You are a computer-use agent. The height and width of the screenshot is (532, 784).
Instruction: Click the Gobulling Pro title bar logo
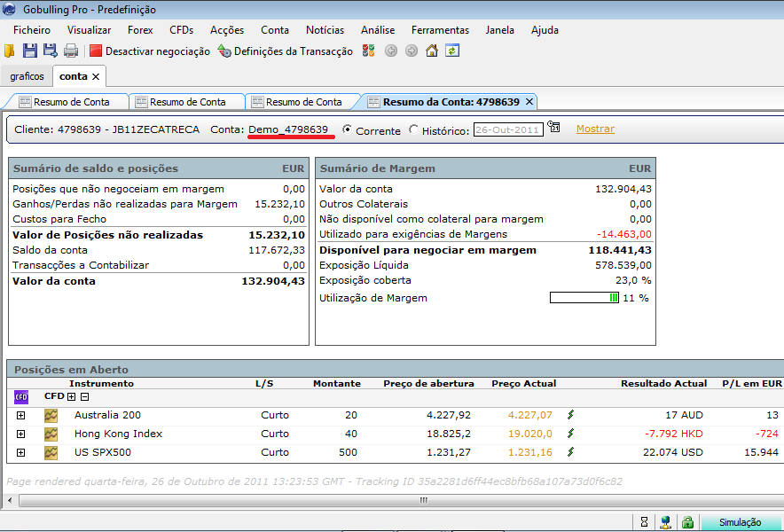(9, 9)
